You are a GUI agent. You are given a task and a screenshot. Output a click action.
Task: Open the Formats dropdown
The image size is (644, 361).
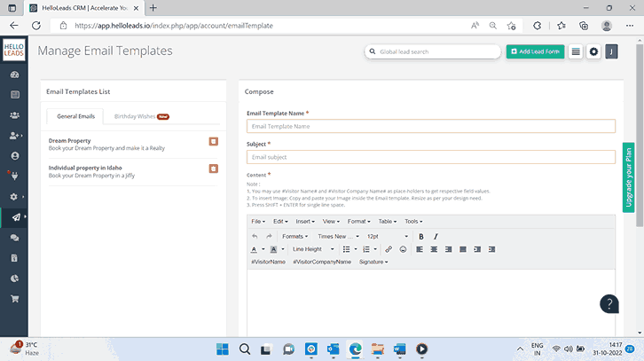click(x=295, y=237)
